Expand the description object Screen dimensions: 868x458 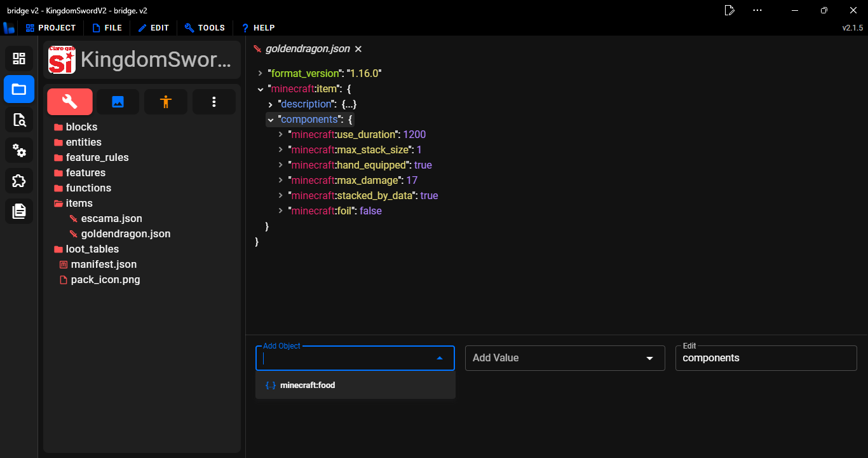click(271, 104)
